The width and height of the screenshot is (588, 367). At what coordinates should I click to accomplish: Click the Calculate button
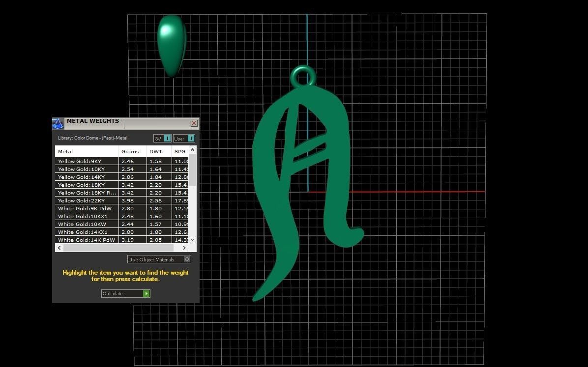[126, 293]
